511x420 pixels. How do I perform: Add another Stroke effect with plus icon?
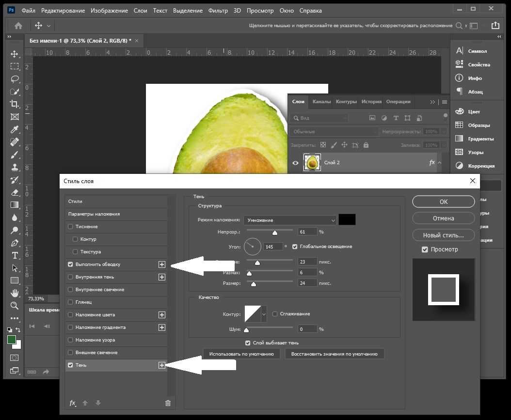pos(162,264)
